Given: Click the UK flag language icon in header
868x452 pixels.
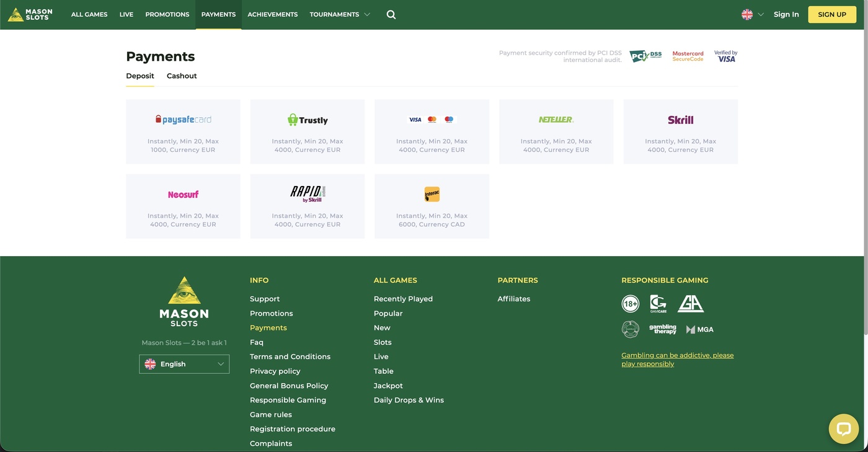Looking at the screenshot, I should click(747, 14).
